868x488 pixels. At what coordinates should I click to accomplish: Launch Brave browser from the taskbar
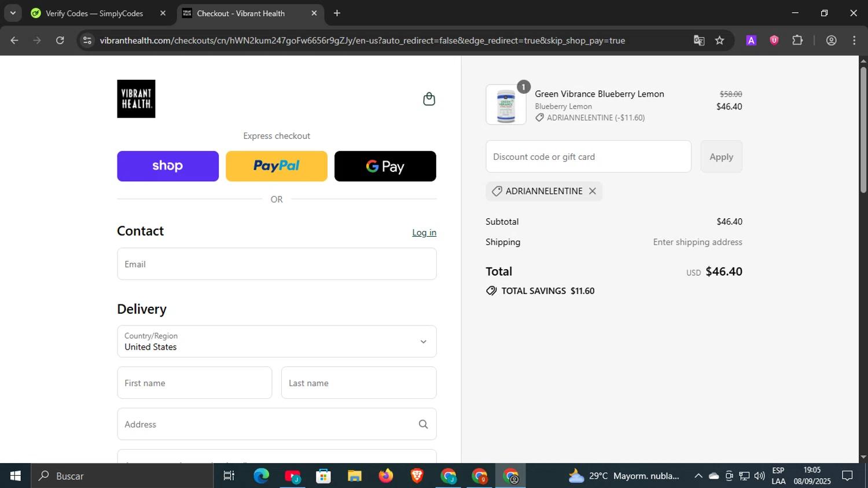417,476
